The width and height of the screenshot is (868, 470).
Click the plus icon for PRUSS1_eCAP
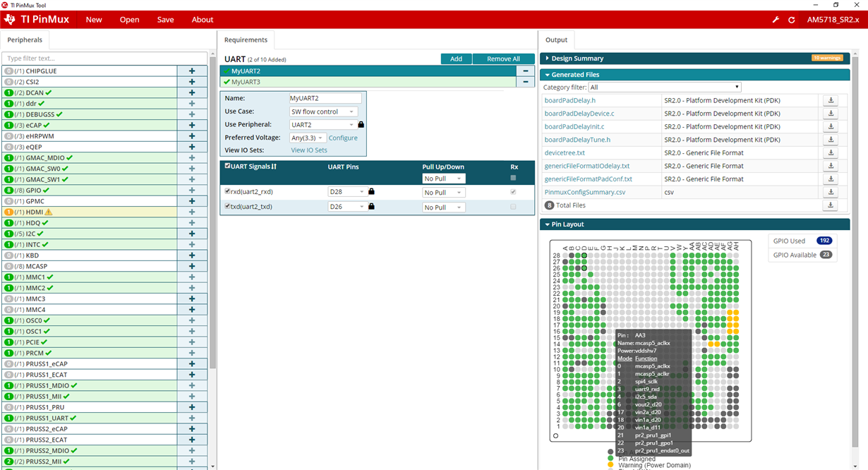point(192,363)
